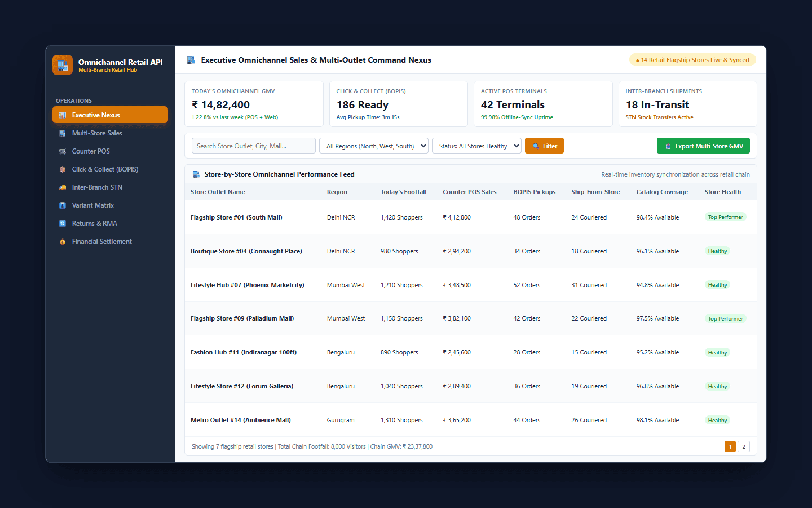This screenshot has width=812, height=508.
Task: Go to page 2 of results
Action: [x=744, y=446]
